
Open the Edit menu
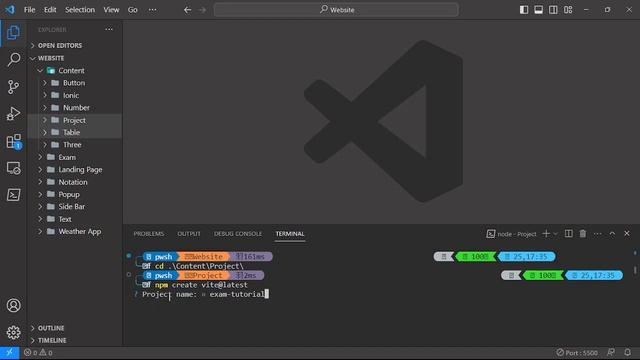click(x=50, y=10)
